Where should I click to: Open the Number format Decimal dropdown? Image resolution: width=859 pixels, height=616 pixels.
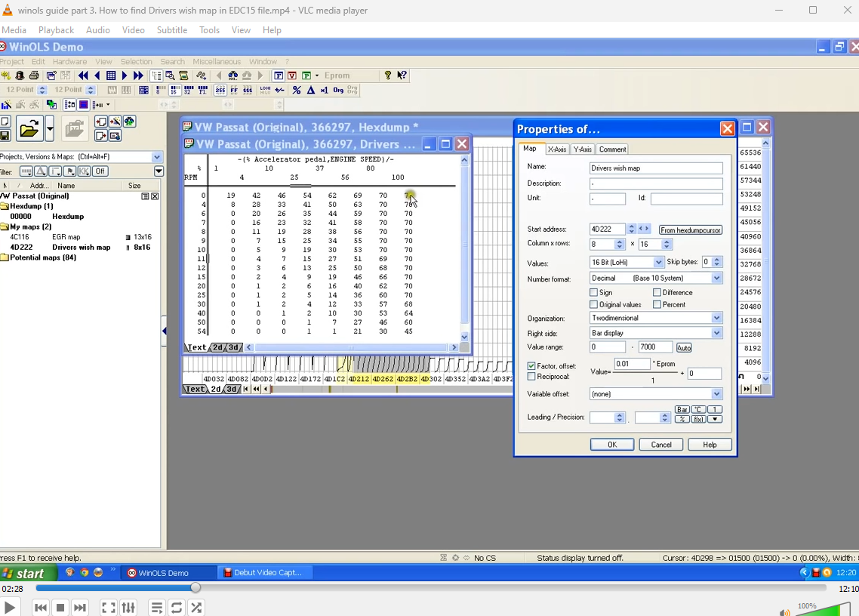(x=716, y=279)
